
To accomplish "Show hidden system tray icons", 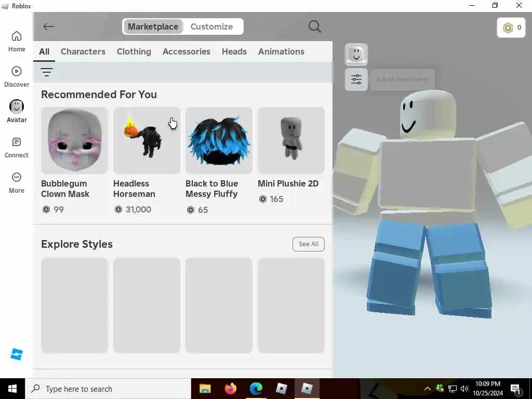I will click(428, 389).
